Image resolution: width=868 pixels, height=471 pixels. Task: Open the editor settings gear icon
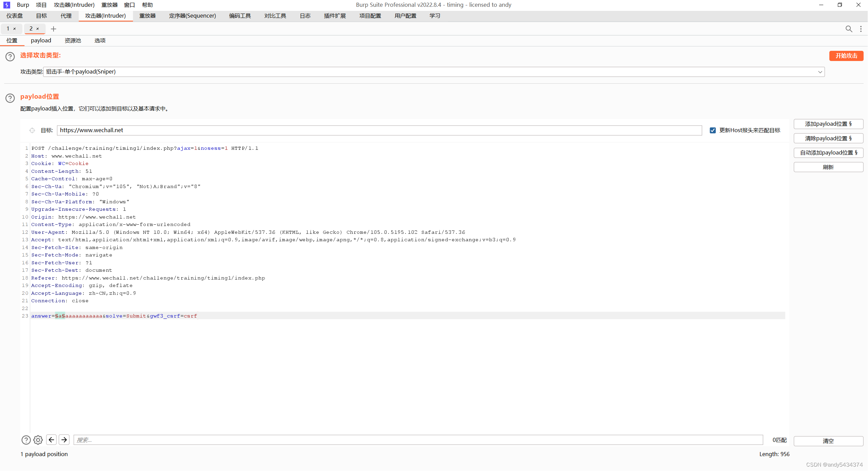[x=38, y=440]
